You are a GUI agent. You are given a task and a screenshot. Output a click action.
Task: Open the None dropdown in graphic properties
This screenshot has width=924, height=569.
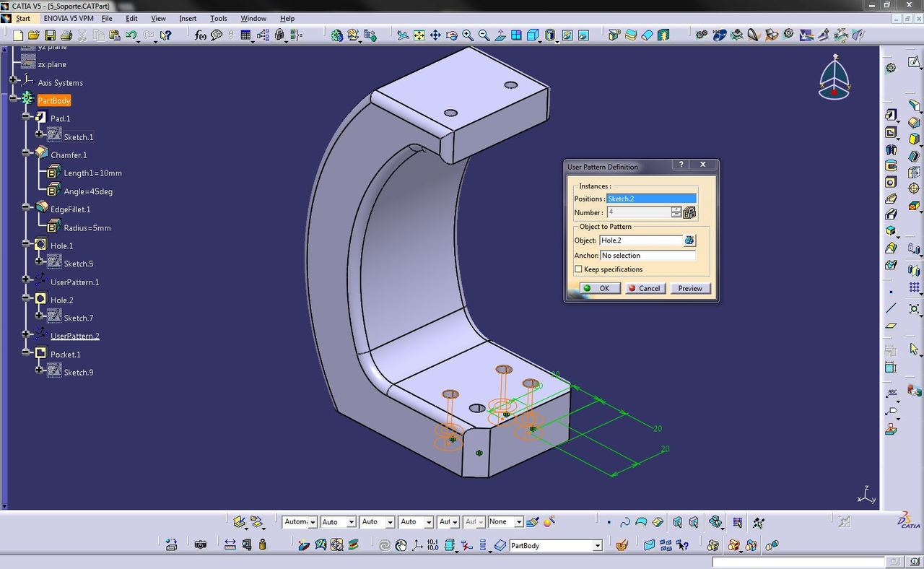(518, 522)
